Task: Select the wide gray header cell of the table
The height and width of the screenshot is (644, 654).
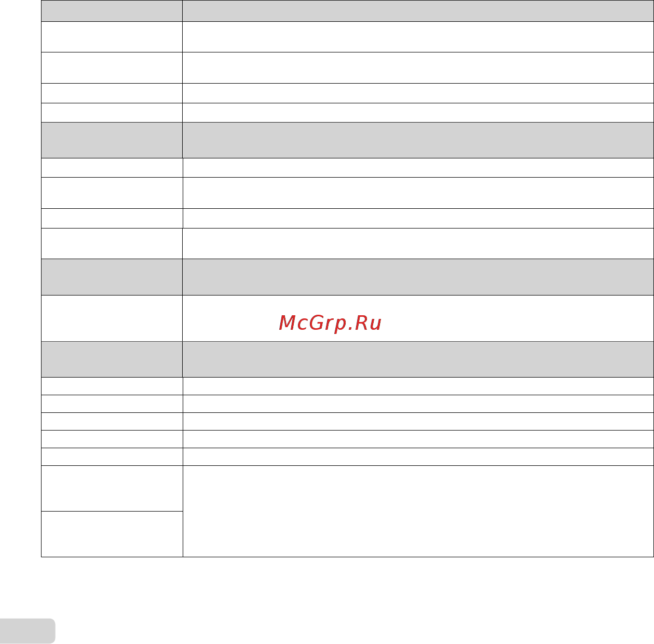Action: (418, 10)
